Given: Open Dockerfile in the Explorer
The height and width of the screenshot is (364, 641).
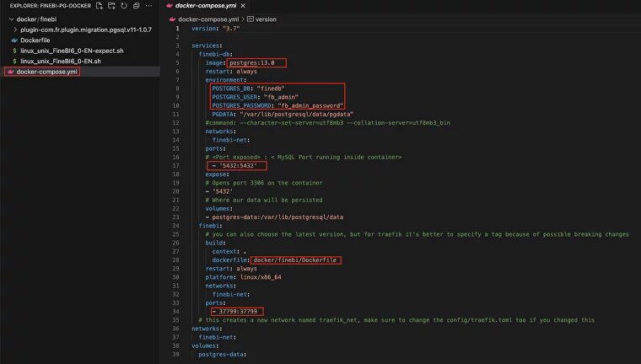Looking at the screenshot, I should (x=80, y=40).
